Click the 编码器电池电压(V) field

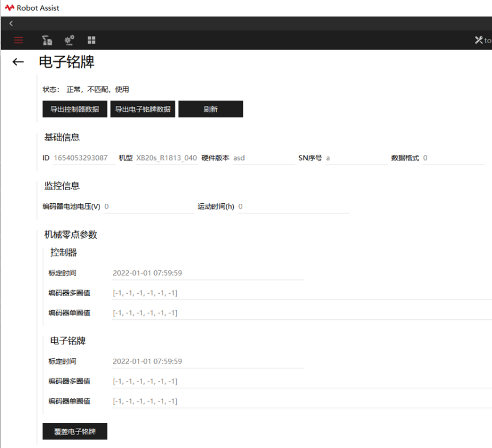(x=148, y=207)
